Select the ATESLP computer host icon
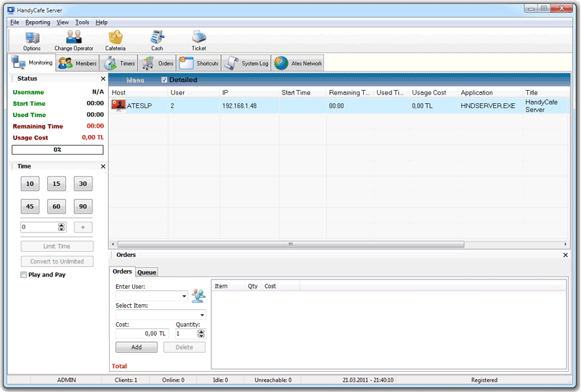Screen dimensions: 581x392 [x=119, y=105]
